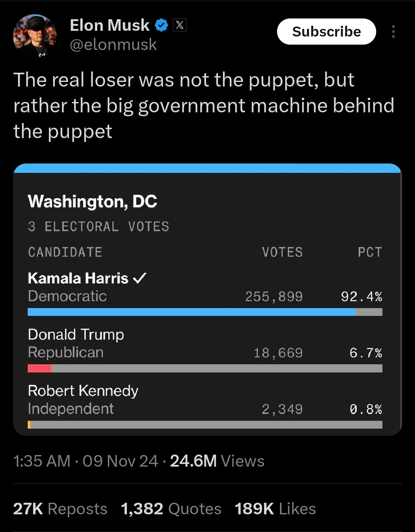415x532 pixels.
Task: Click the Elon Musk display name
Action: pyautogui.click(x=110, y=25)
